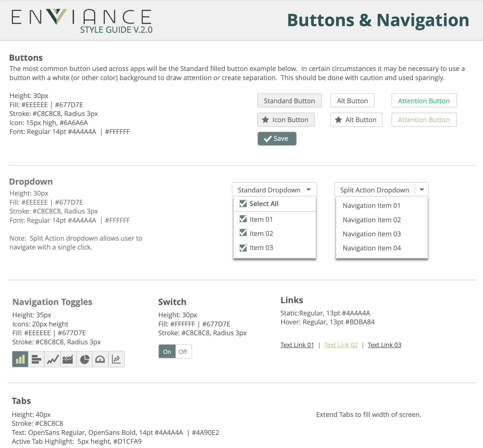Viewport: 483px width, 448px height.
Task: Select the bar chart navigation toggle
Action: pyautogui.click(x=20, y=359)
